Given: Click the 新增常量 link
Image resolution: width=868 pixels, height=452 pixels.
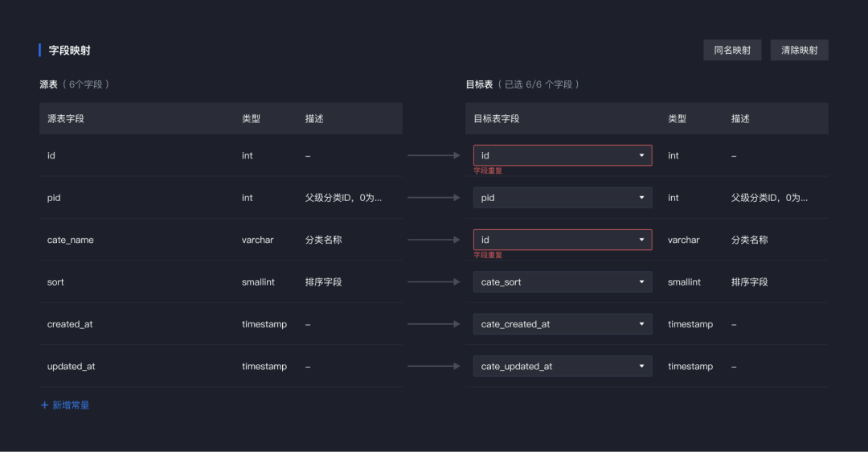Looking at the screenshot, I should pyautogui.click(x=71, y=405).
